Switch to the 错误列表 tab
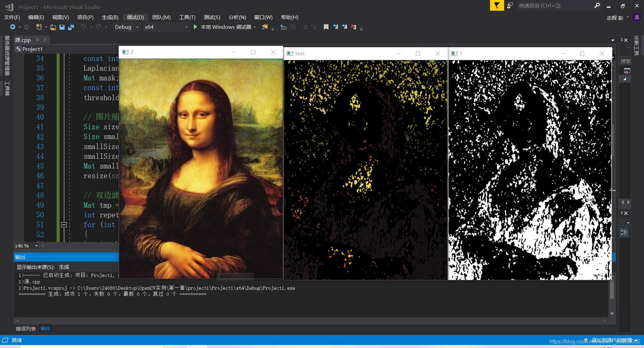 (x=26, y=329)
